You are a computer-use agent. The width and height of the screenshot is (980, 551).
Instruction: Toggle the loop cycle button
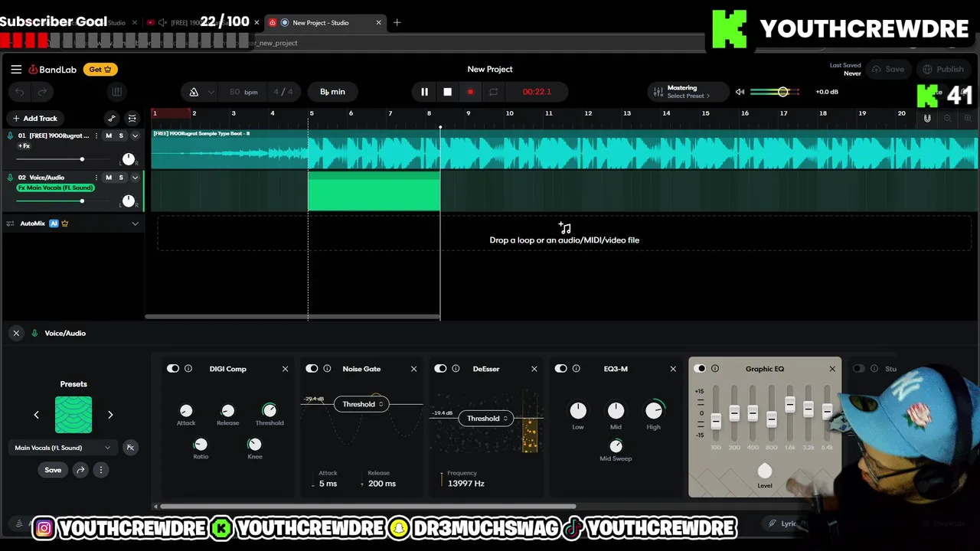pyautogui.click(x=493, y=92)
